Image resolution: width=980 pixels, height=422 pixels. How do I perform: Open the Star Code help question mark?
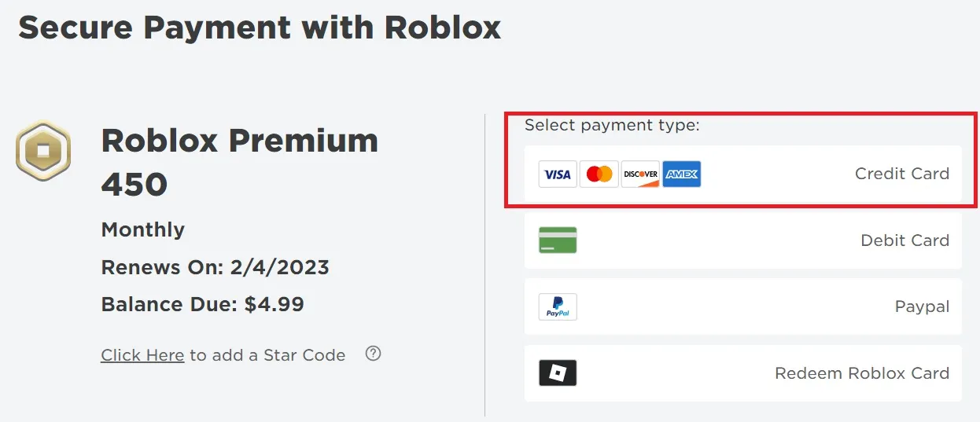(374, 354)
